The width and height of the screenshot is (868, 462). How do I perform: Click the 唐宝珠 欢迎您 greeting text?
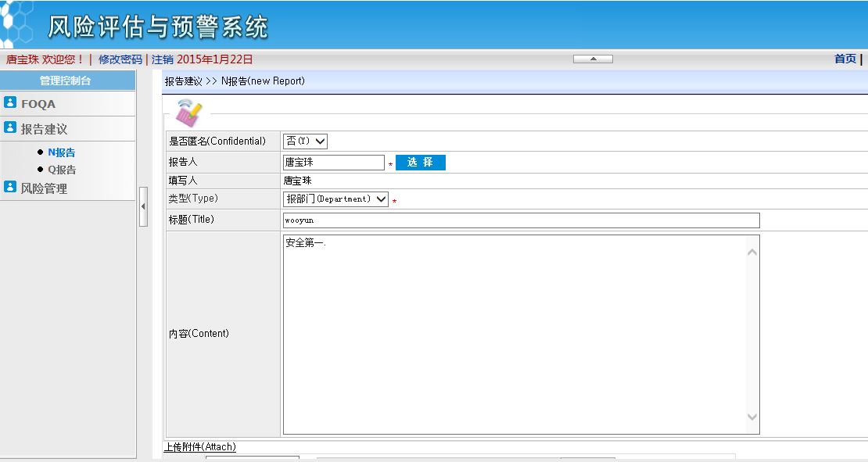(x=45, y=59)
